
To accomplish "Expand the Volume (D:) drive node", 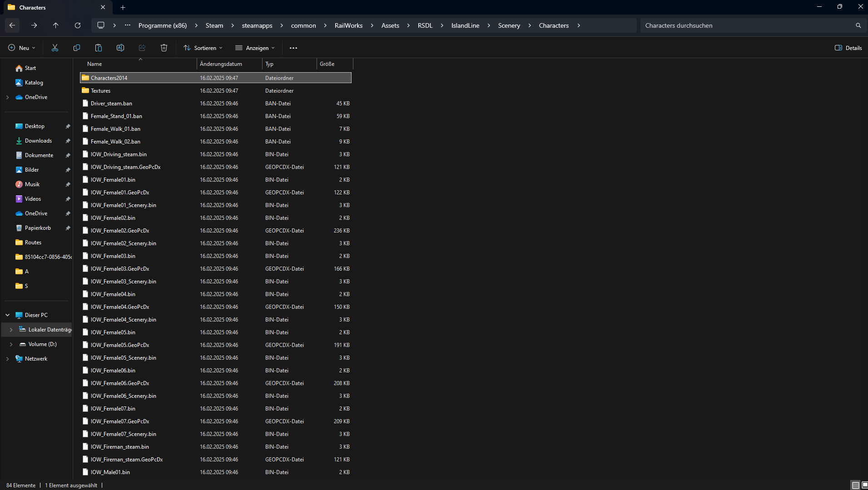I will click(x=11, y=344).
